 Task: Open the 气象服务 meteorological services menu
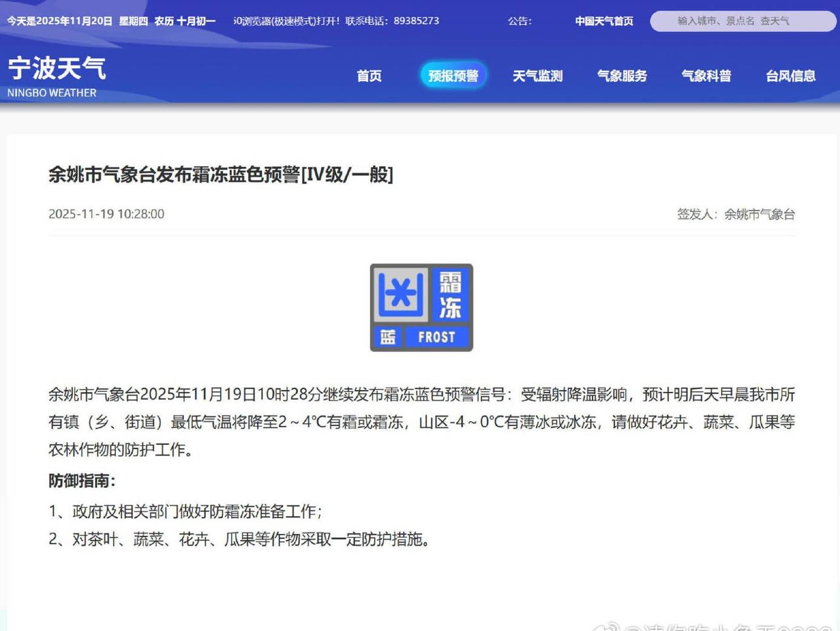click(622, 76)
